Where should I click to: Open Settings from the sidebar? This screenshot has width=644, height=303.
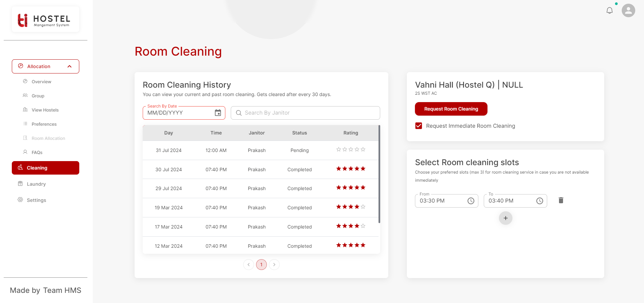pos(36,200)
